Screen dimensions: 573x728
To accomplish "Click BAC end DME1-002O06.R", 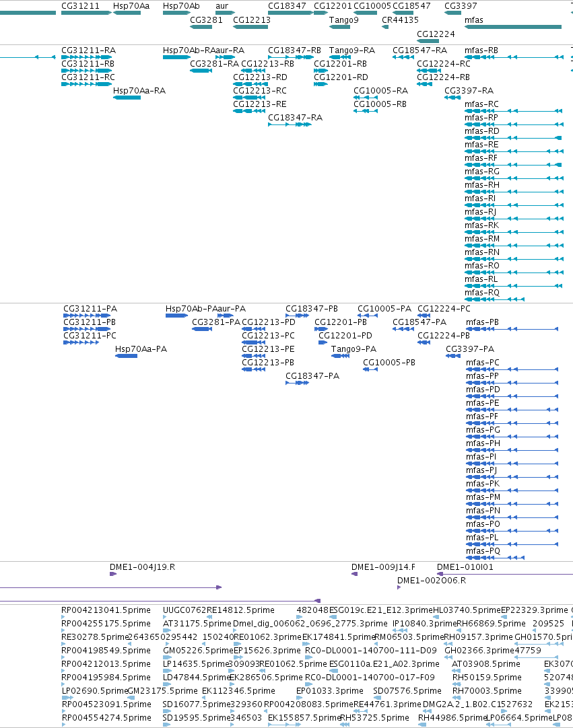I will click(x=432, y=581).
